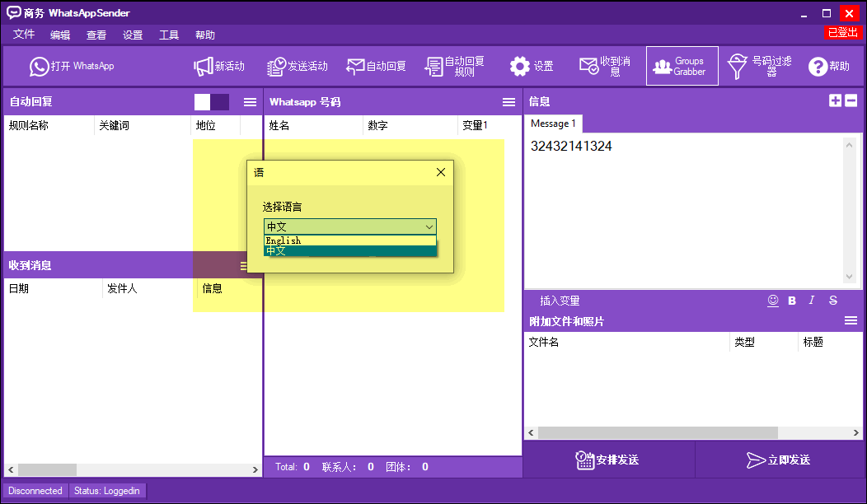This screenshot has width=867, height=504.
Task: Sort by 关键词 column header
Action: pos(143,125)
